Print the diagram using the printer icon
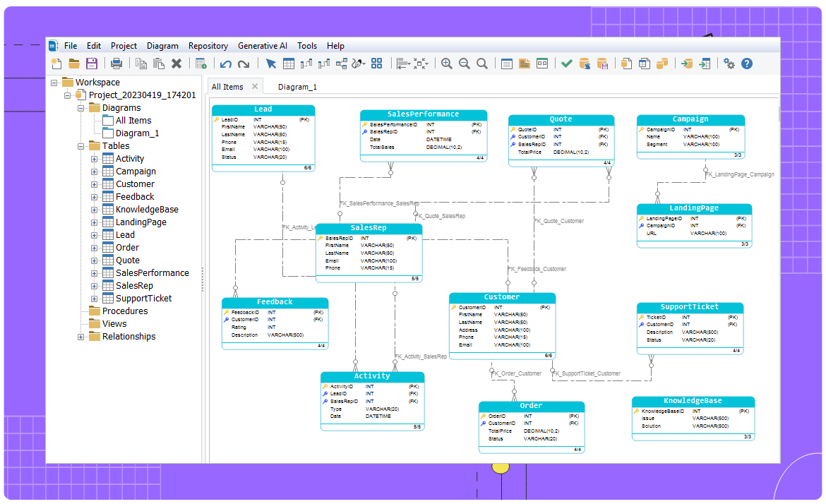Viewport: 826px width, 504px height. click(116, 64)
